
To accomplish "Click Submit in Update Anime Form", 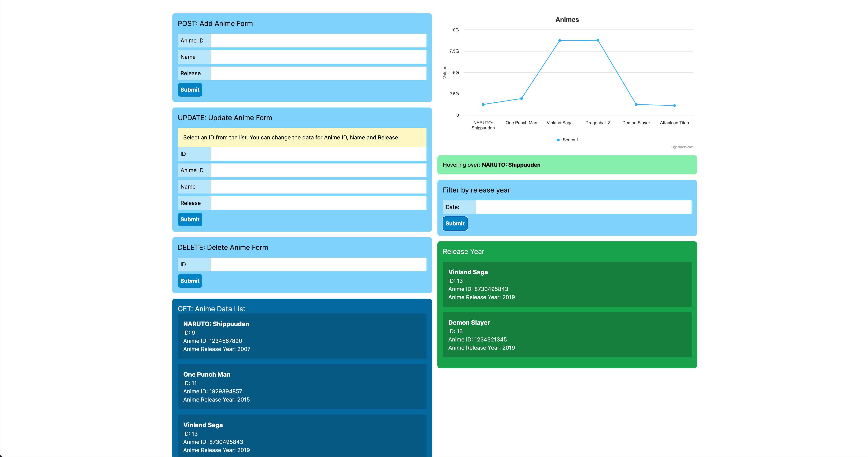I will 190,219.
